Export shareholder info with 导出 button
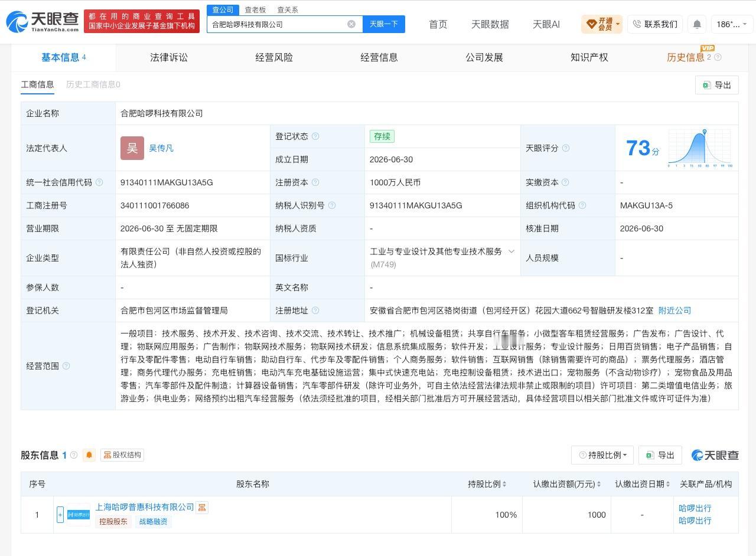Viewport: 756px width, 556px height. tap(660, 455)
